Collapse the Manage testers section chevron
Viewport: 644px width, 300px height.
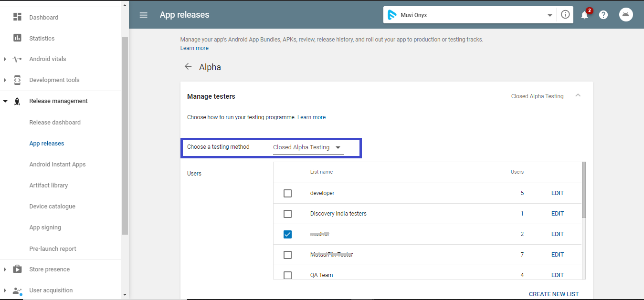pos(578,96)
